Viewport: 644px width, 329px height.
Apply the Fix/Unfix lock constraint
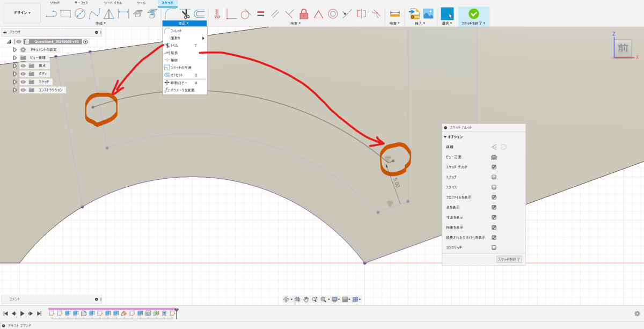coord(304,14)
